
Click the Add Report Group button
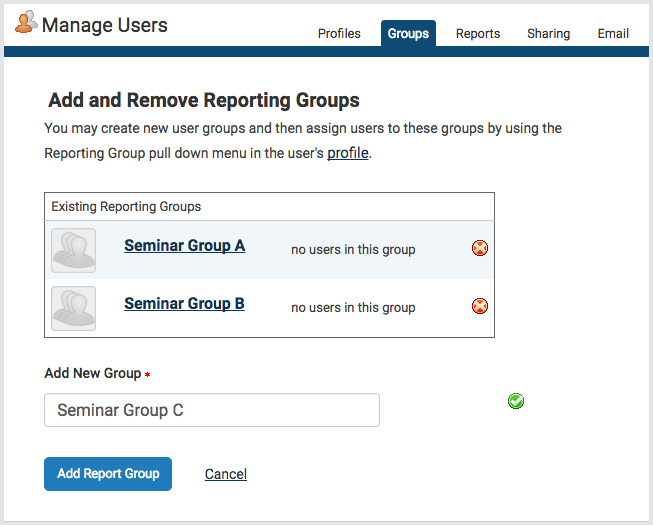(x=108, y=474)
